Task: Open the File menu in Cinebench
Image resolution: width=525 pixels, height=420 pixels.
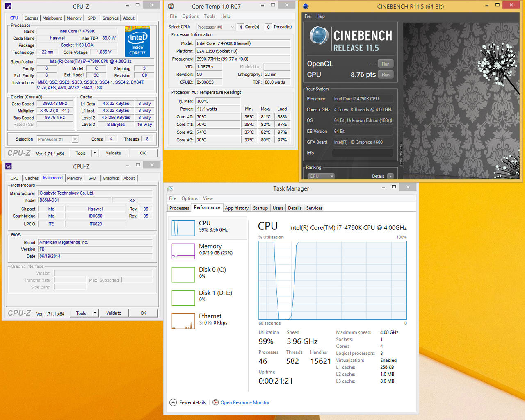Action: click(x=308, y=16)
